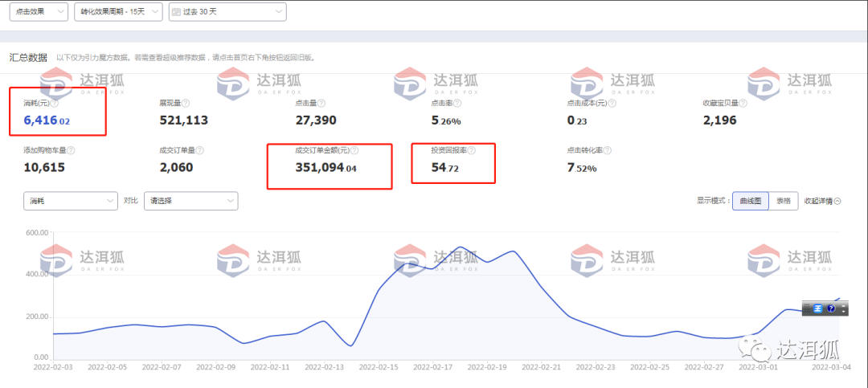The height and width of the screenshot is (388, 868).
Task: Click the 2022-03-04 x-axis date
Action: pos(830,366)
